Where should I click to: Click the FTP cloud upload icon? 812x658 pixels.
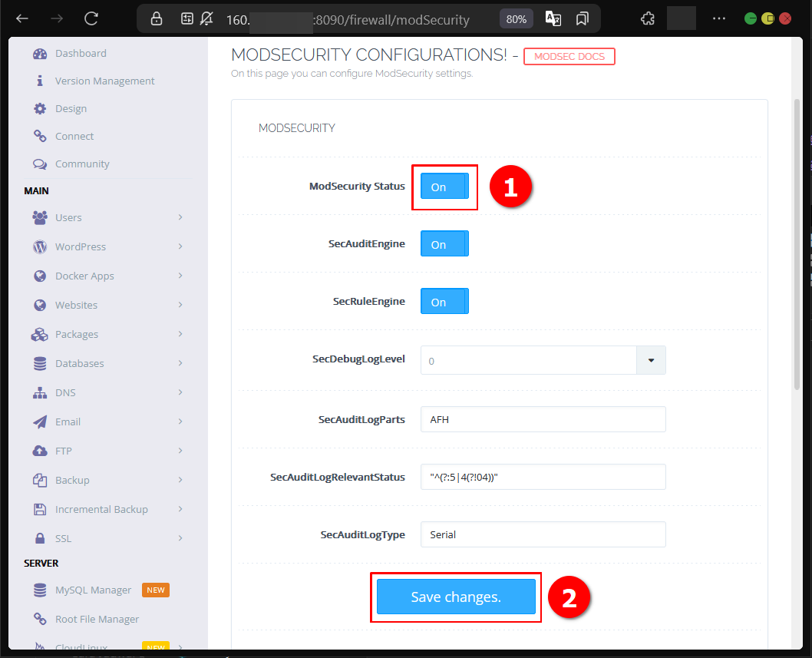click(40, 451)
